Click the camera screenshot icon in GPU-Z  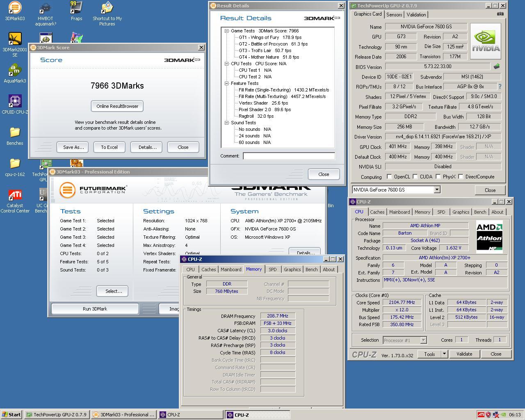click(x=500, y=14)
